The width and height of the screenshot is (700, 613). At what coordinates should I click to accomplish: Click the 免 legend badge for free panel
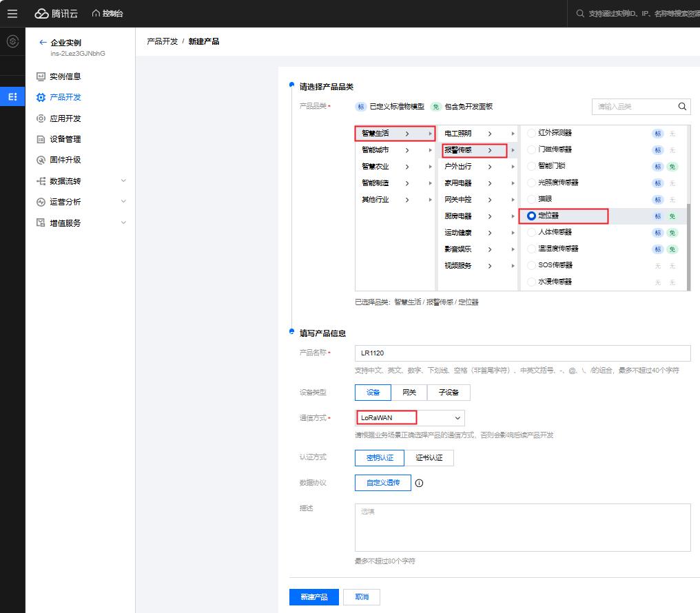[435, 107]
